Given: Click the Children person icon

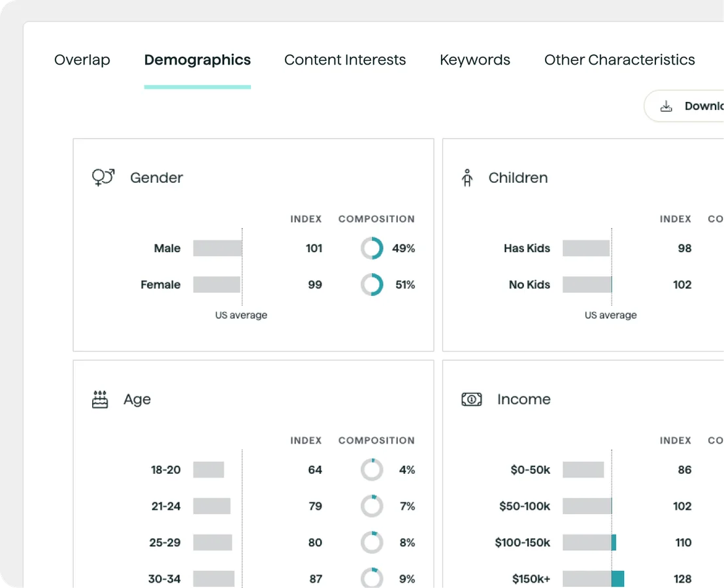Looking at the screenshot, I should (467, 178).
